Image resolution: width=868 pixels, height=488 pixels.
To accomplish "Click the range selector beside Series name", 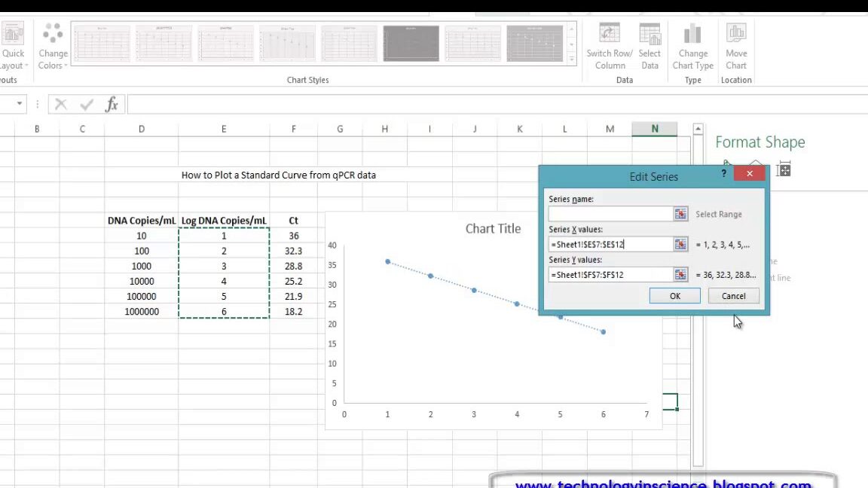I will (x=680, y=214).
